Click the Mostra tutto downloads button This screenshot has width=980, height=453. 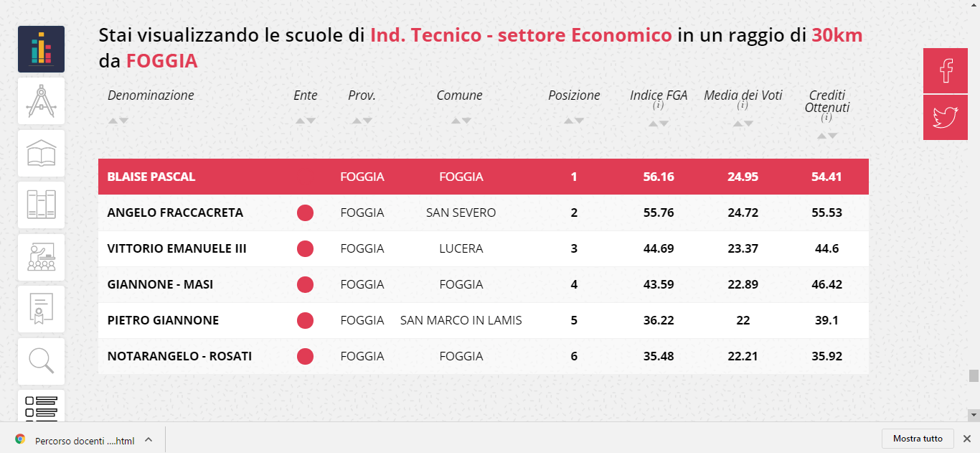[918, 439]
